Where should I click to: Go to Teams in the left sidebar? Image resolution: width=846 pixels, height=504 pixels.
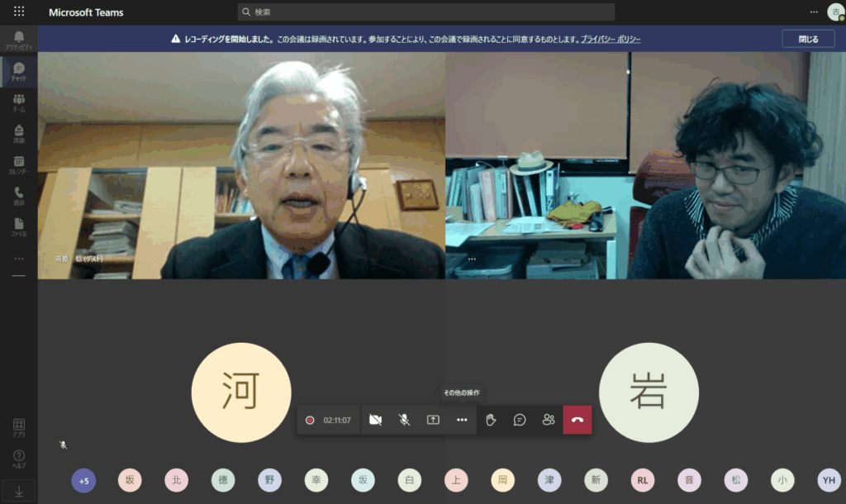[18, 102]
